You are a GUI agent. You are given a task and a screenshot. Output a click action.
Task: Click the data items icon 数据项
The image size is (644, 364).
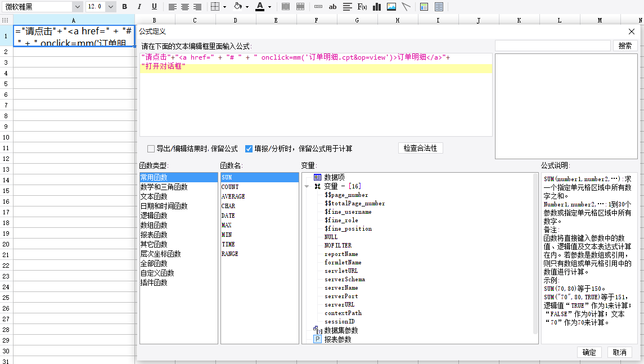click(x=317, y=177)
